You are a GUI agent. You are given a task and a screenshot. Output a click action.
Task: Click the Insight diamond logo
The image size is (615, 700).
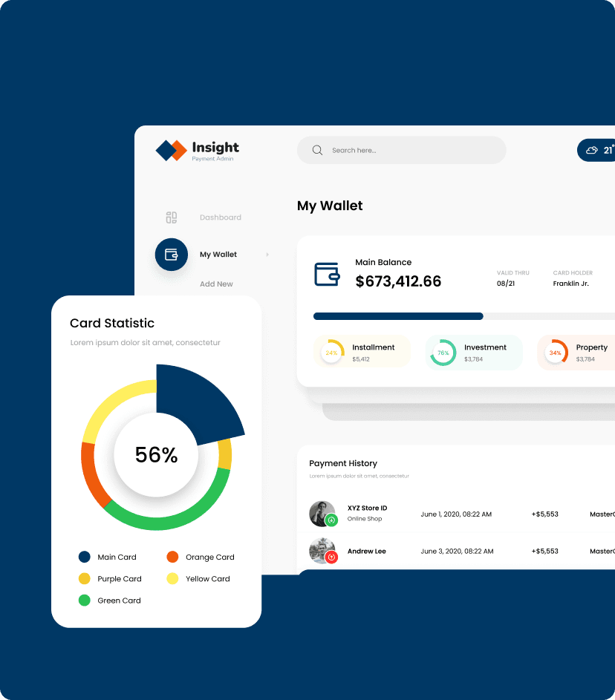[x=173, y=150]
